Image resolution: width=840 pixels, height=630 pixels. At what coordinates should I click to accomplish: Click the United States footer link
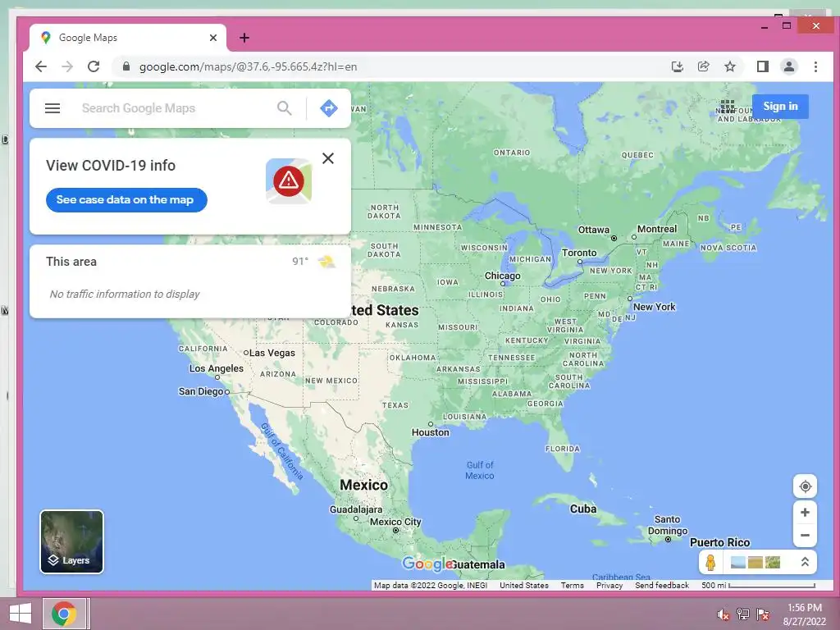pyautogui.click(x=524, y=586)
